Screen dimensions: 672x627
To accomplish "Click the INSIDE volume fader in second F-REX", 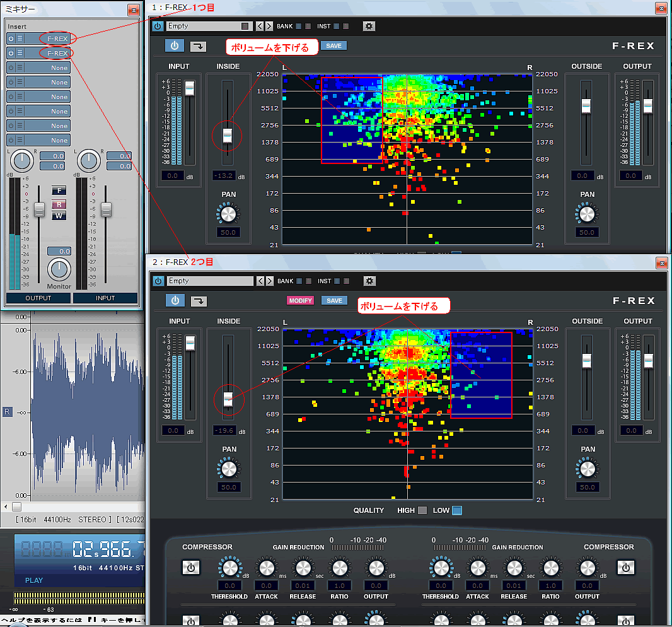I will (x=228, y=399).
